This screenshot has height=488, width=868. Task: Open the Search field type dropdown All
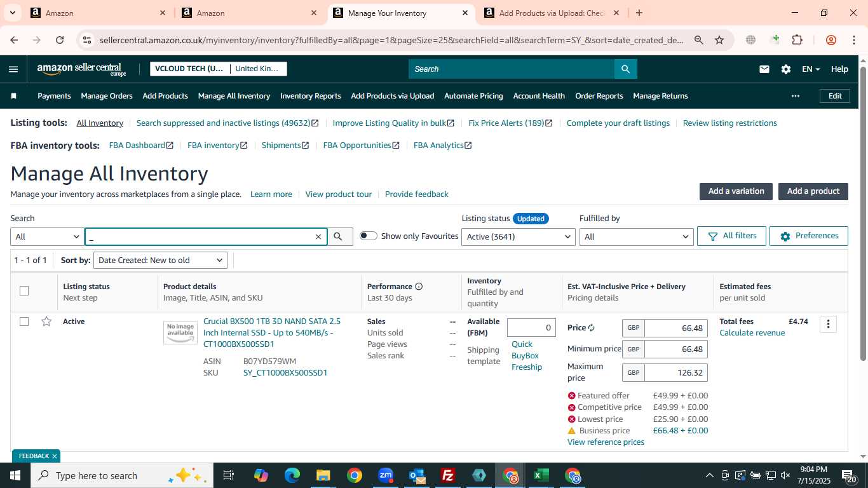point(47,237)
